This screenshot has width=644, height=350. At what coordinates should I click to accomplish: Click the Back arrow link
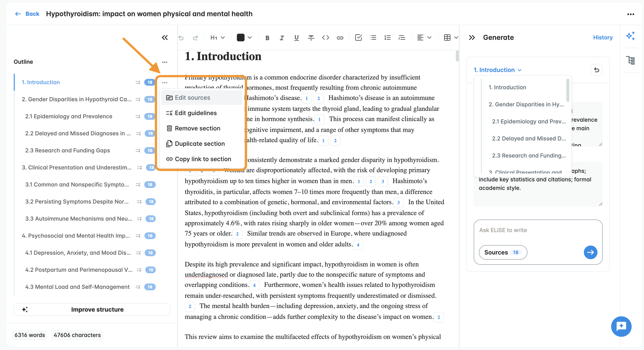pos(27,14)
